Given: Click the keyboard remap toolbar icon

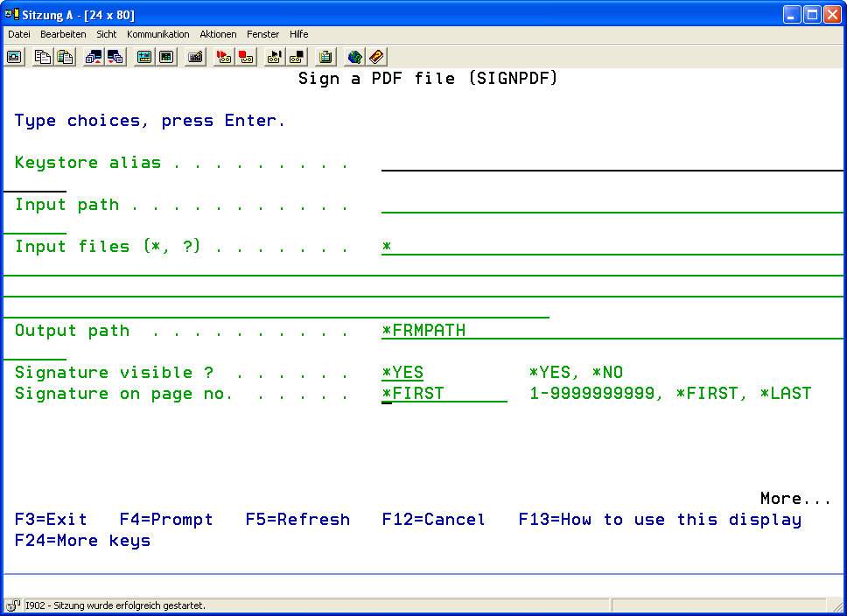Looking at the screenshot, I should coord(195,57).
